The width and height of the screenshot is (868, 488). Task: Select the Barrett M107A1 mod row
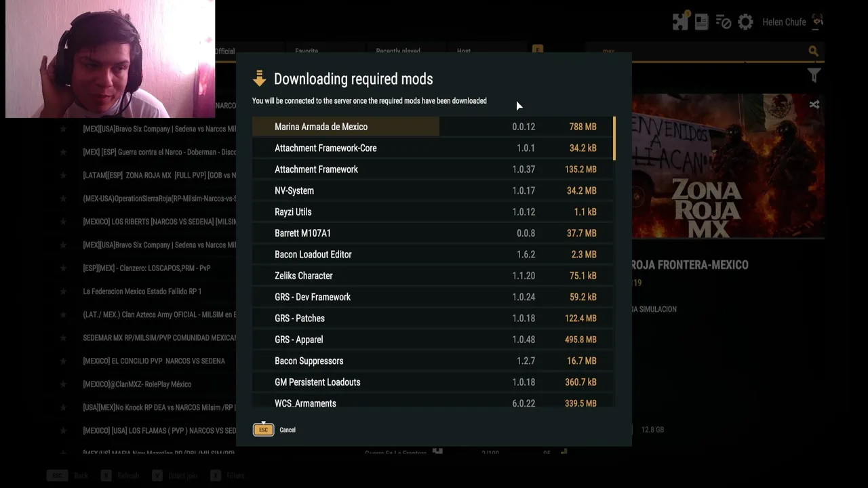pyautogui.click(x=433, y=233)
